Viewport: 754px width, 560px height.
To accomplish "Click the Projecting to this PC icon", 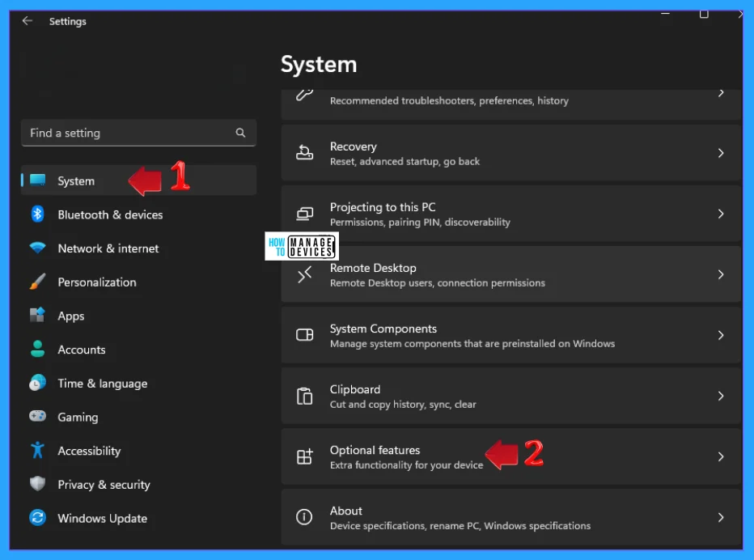I will [304, 213].
